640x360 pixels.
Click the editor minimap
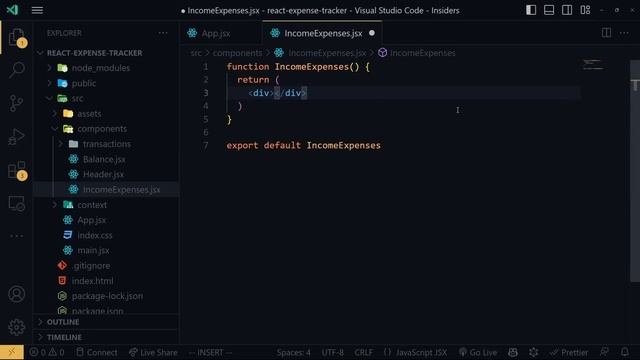click(593, 64)
